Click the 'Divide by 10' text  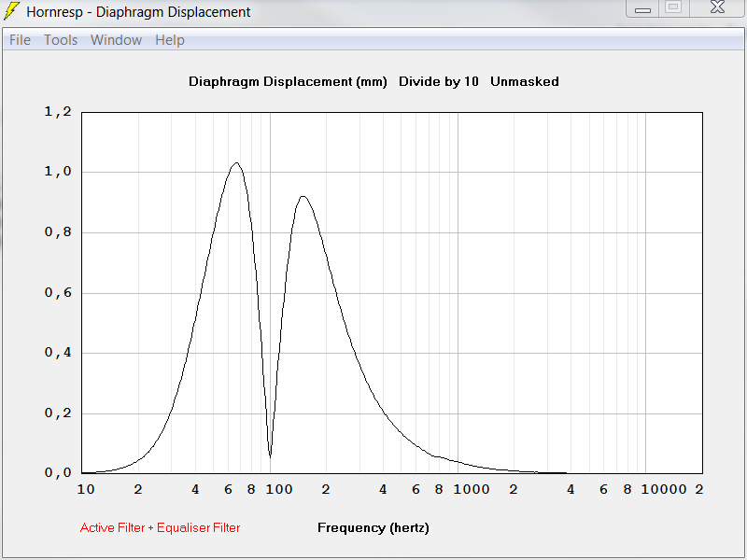coord(438,81)
